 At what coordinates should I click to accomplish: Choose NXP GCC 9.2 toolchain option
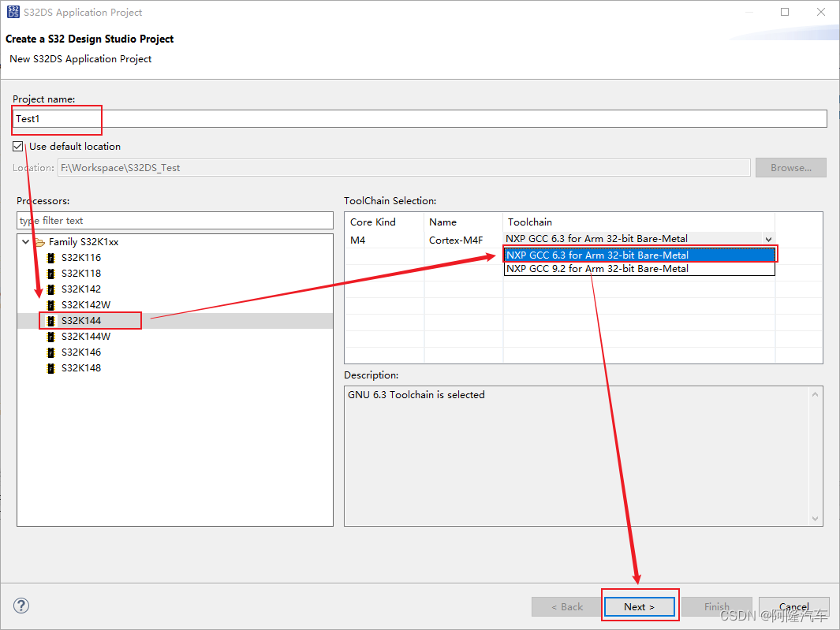pyautogui.click(x=640, y=269)
